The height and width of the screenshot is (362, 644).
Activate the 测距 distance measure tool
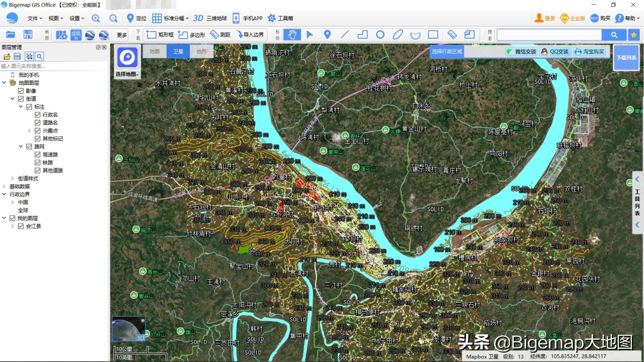[x=220, y=35]
